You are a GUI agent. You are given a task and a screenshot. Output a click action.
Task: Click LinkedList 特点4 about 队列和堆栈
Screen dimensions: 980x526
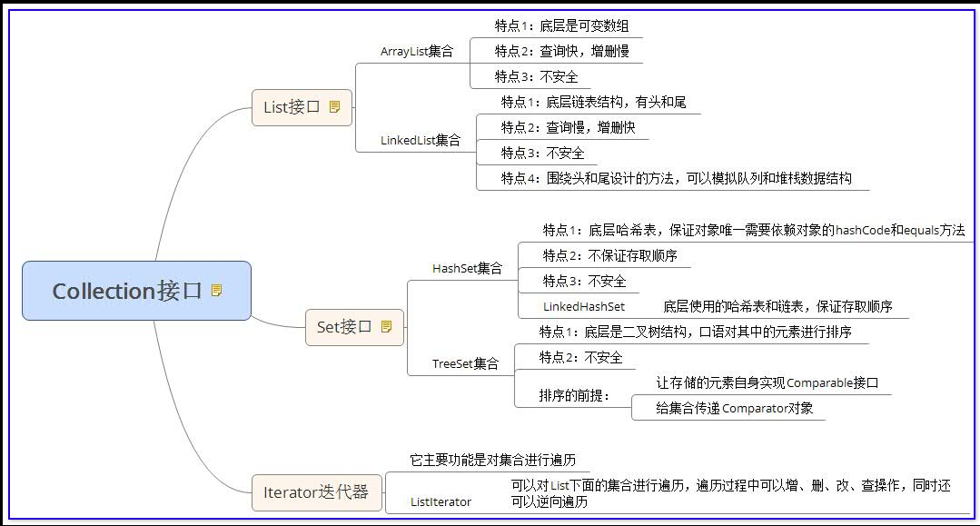pyautogui.click(x=676, y=178)
